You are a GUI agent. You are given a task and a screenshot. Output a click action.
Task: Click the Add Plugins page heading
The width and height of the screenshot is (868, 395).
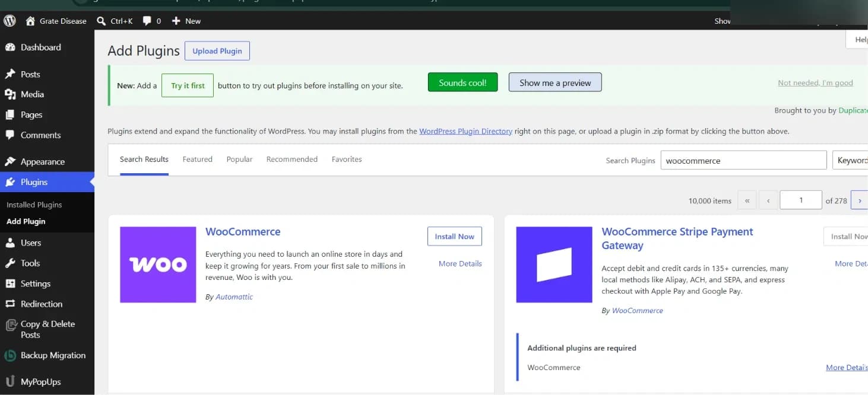[144, 51]
